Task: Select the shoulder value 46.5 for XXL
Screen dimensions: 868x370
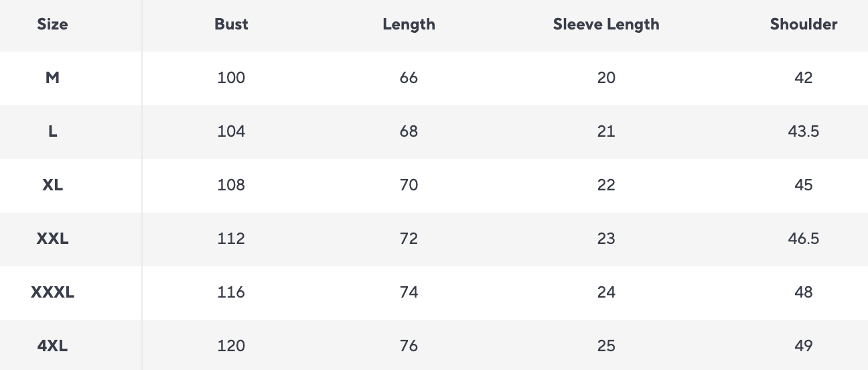Action: click(x=803, y=239)
